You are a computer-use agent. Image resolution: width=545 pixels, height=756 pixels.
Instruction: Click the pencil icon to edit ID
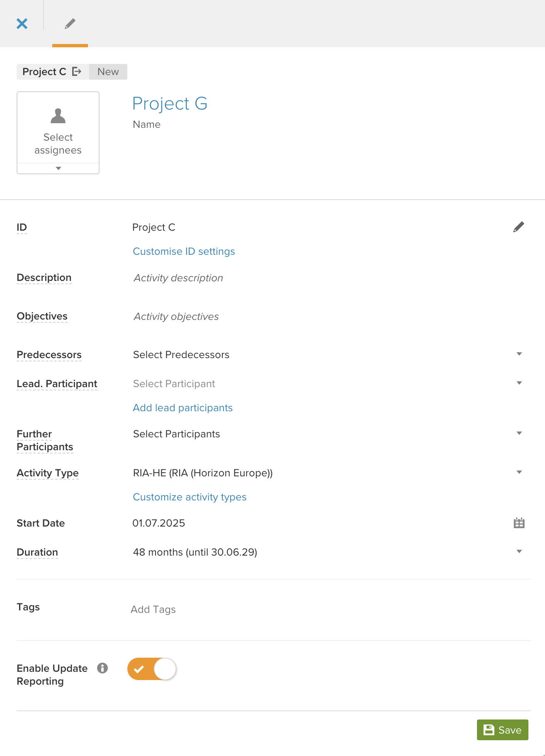pos(518,227)
